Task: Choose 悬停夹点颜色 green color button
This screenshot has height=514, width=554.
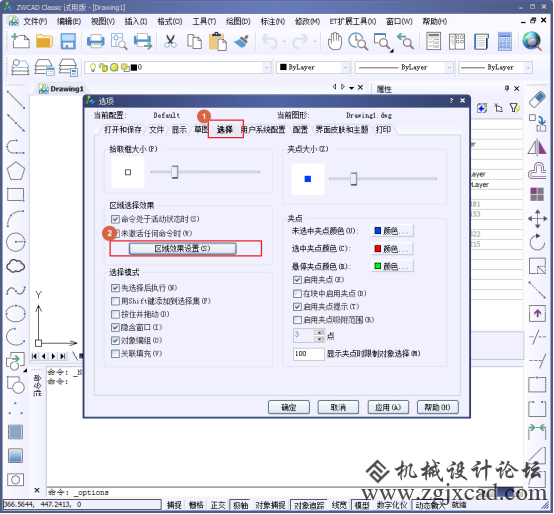Action: [392, 266]
